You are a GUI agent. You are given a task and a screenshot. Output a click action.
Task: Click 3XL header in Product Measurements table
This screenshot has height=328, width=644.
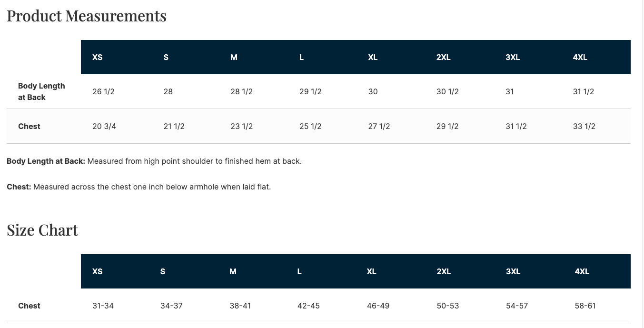click(x=512, y=57)
